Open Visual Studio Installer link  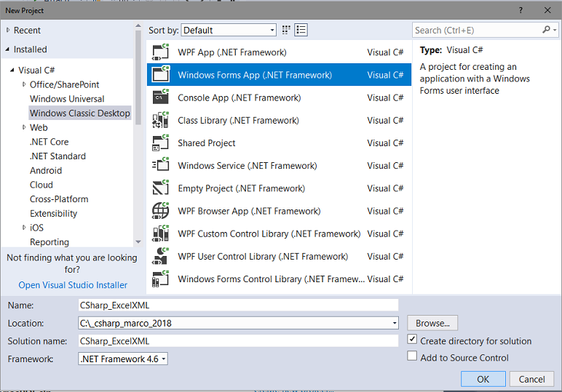point(73,285)
